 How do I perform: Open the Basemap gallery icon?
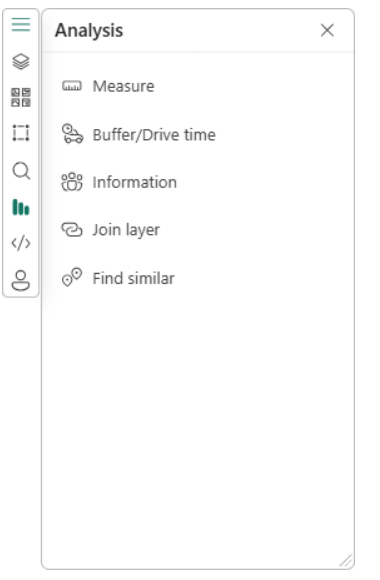[21, 97]
